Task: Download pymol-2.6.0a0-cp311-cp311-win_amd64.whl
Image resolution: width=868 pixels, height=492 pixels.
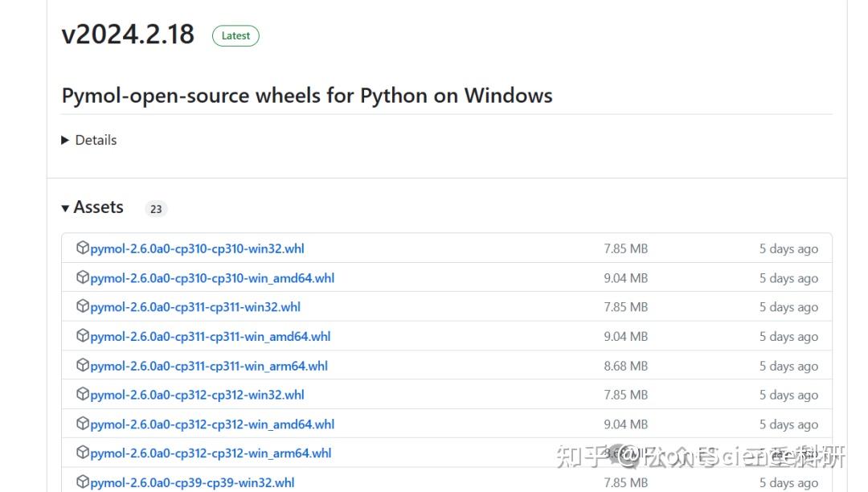Action: [x=211, y=336]
